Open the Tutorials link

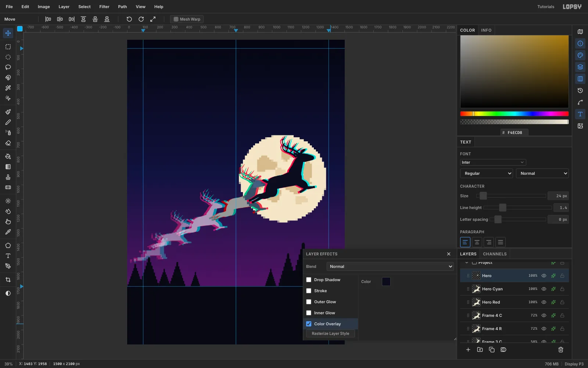coord(546,7)
